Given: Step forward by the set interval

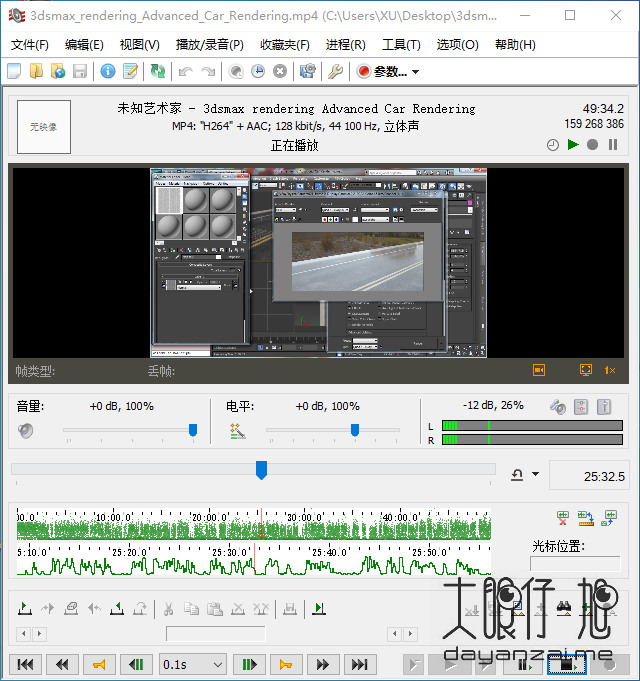Looking at the screenshot, I should pos(249,664).
